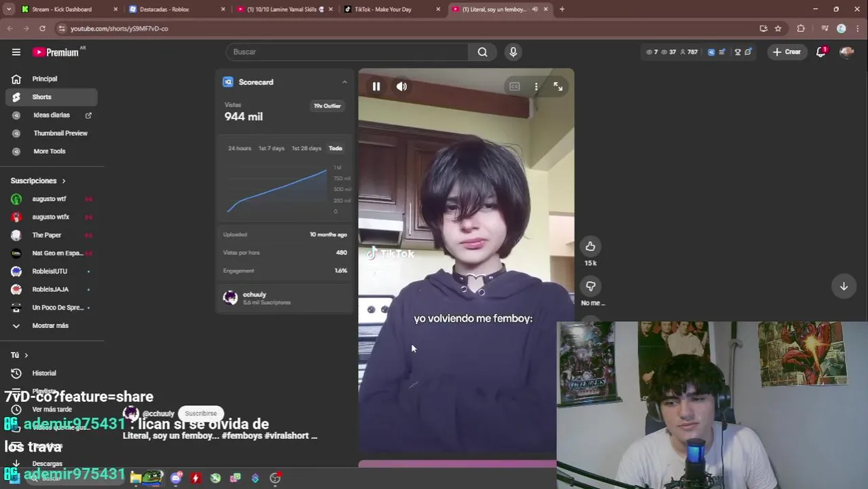Mute the Short's volume

(x=401, y=86)
